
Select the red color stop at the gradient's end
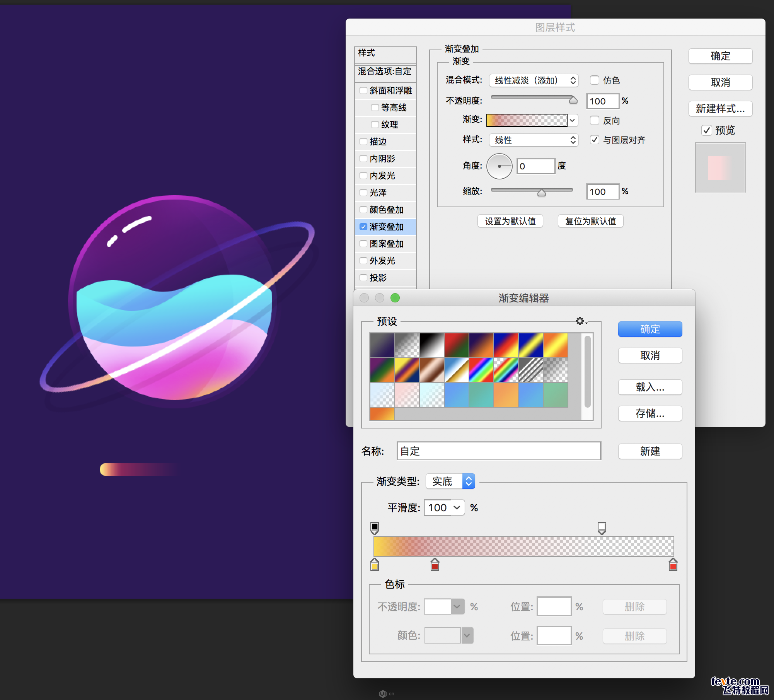pos(673,565)
